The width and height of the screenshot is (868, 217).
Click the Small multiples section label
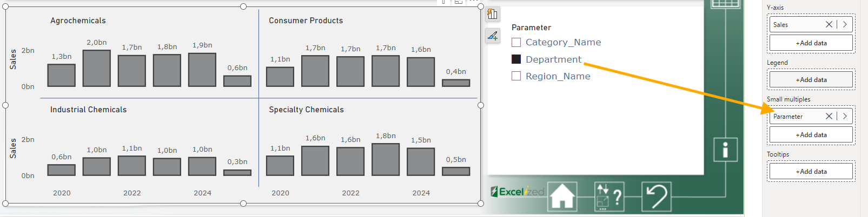coord(789,99)
